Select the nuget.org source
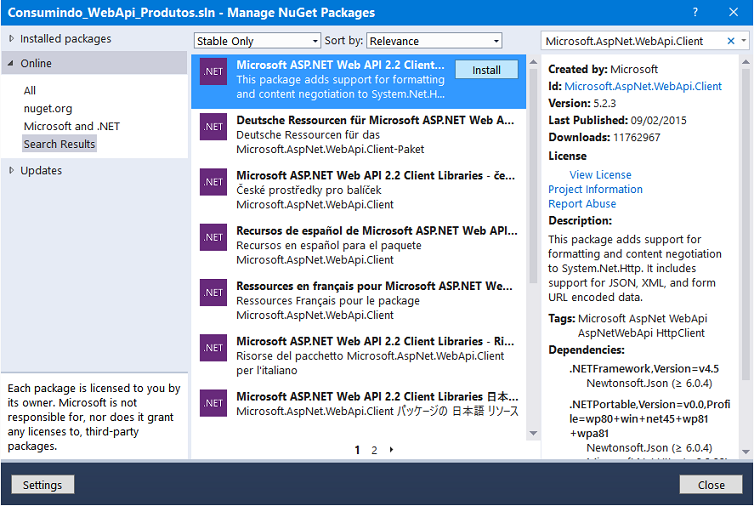The height and width of the screenshot is (506, 754). click(48, 108)
